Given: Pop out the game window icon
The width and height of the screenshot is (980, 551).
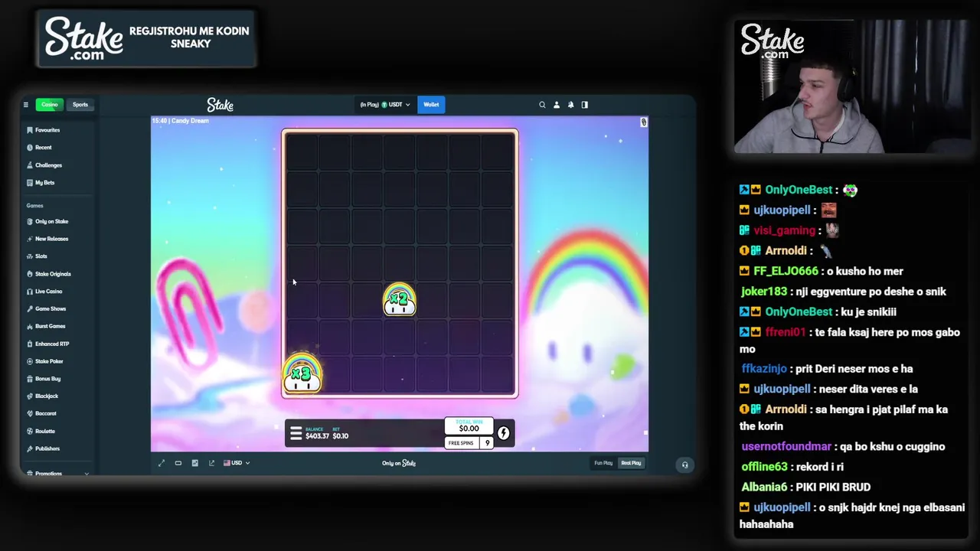Looking at the screenshot, I should click(x=212, y=463).
